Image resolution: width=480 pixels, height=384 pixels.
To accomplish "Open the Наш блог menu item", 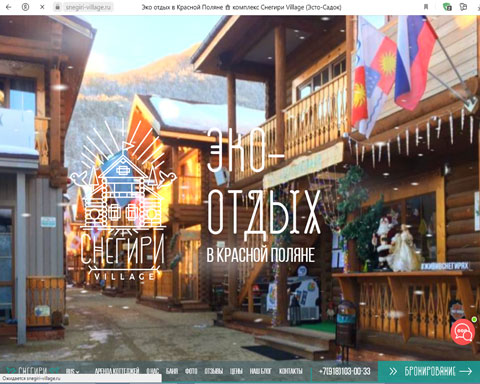I will [261, 371].
